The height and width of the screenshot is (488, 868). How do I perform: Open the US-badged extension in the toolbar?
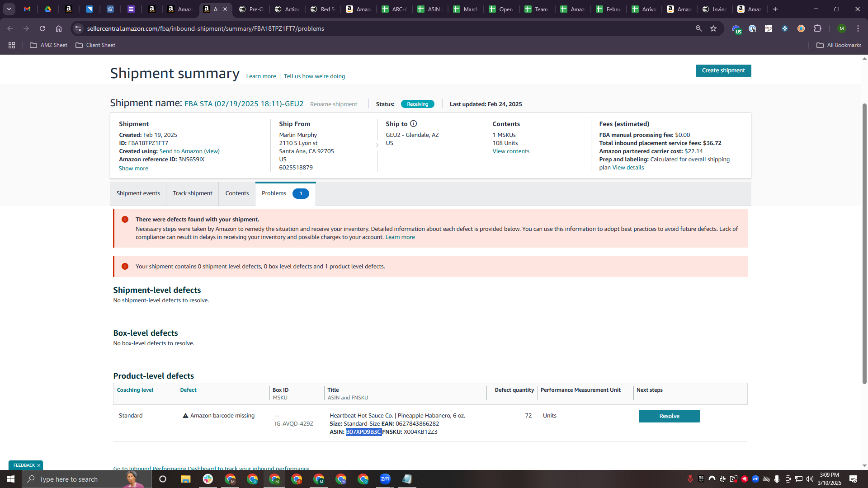[x=736, y=29]
